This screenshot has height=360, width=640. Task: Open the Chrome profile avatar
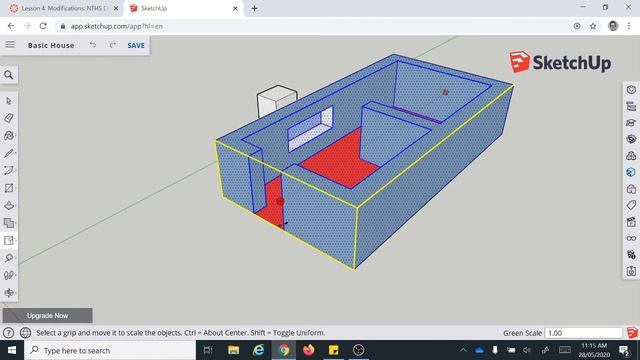pos(613,26)
